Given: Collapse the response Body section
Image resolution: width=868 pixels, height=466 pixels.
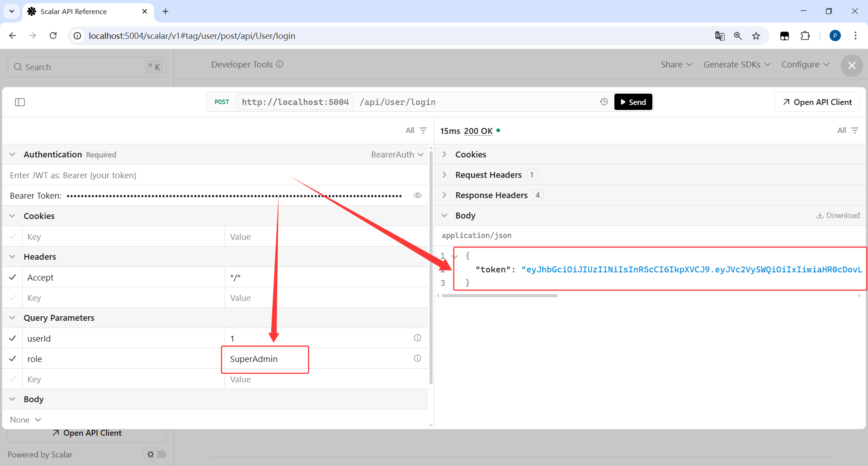Looking at the screenshot, I should (x=444, y=215).
